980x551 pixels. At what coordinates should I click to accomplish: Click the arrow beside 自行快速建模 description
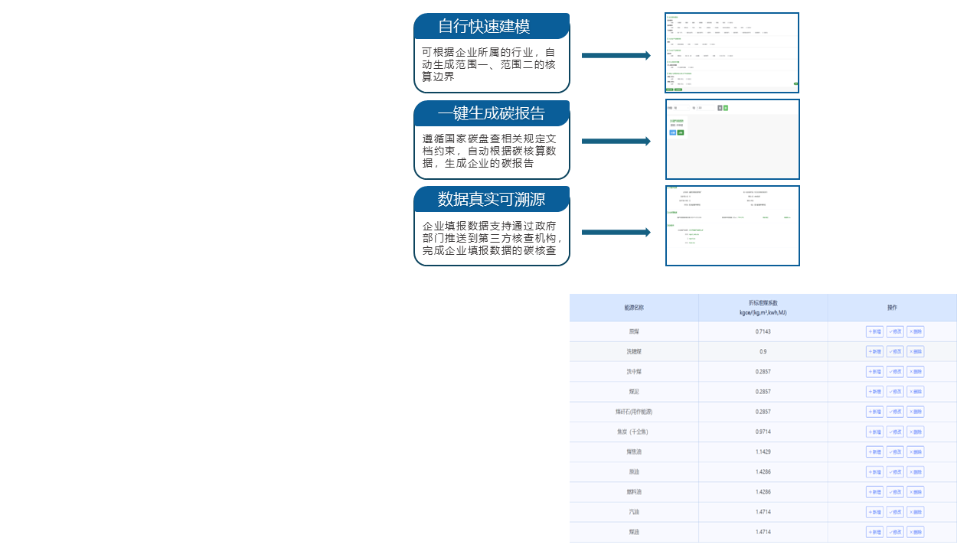[x=616, y=55]
